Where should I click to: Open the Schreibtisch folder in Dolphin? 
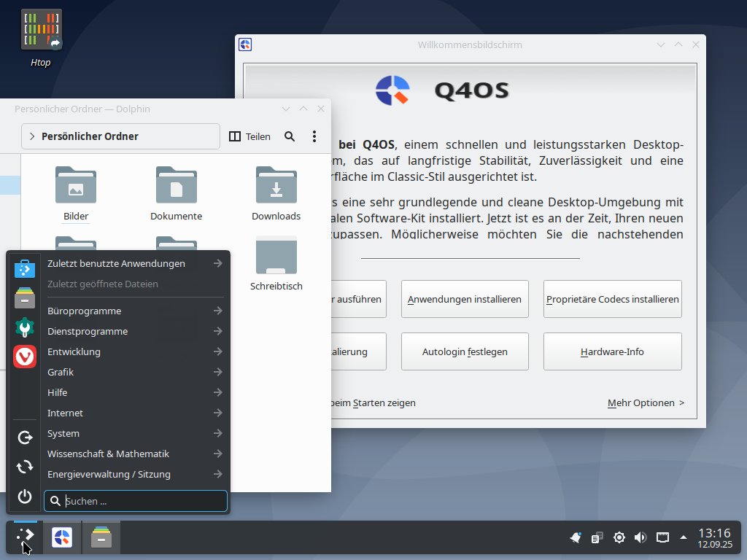pos(276,264)
